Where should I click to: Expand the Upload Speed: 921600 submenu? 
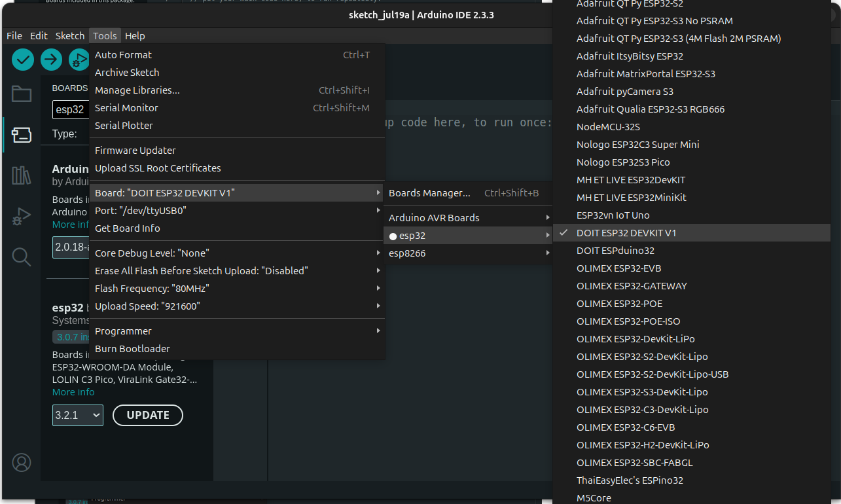(237, 306)
